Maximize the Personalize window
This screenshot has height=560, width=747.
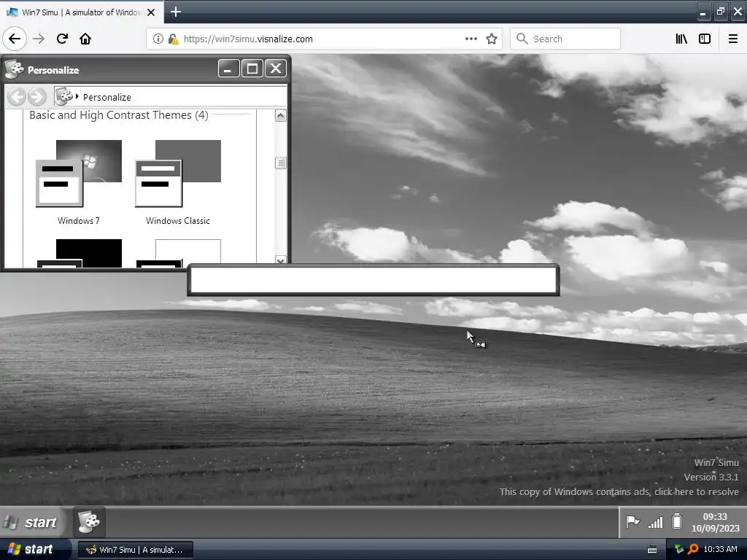252,69
